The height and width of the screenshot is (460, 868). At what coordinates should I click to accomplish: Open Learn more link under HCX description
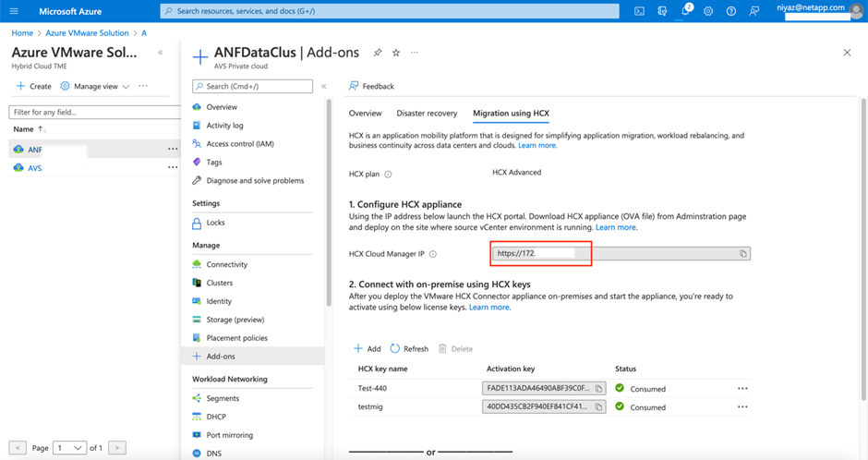point(537,146)
